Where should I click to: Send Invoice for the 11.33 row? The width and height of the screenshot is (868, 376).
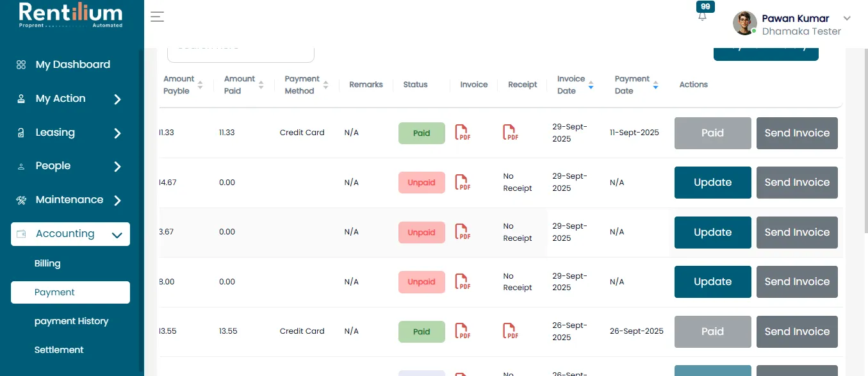pos(797,133)
